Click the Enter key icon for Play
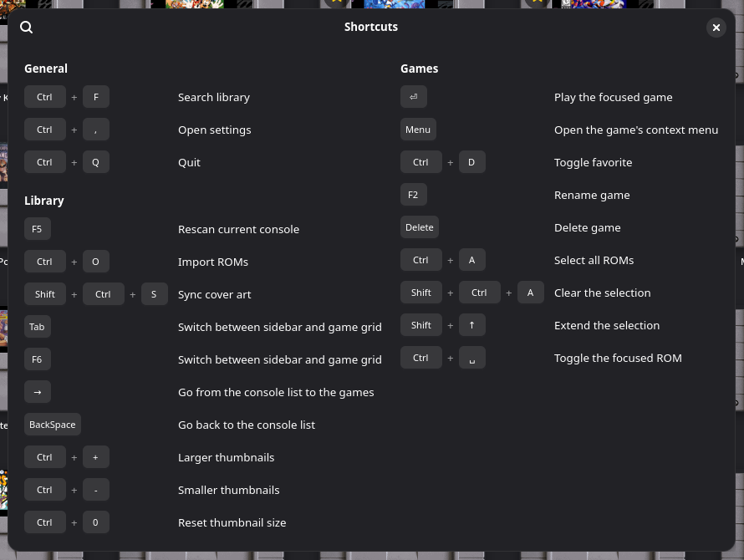The width and height of the screenshot is (744, 560). point(413,97)
